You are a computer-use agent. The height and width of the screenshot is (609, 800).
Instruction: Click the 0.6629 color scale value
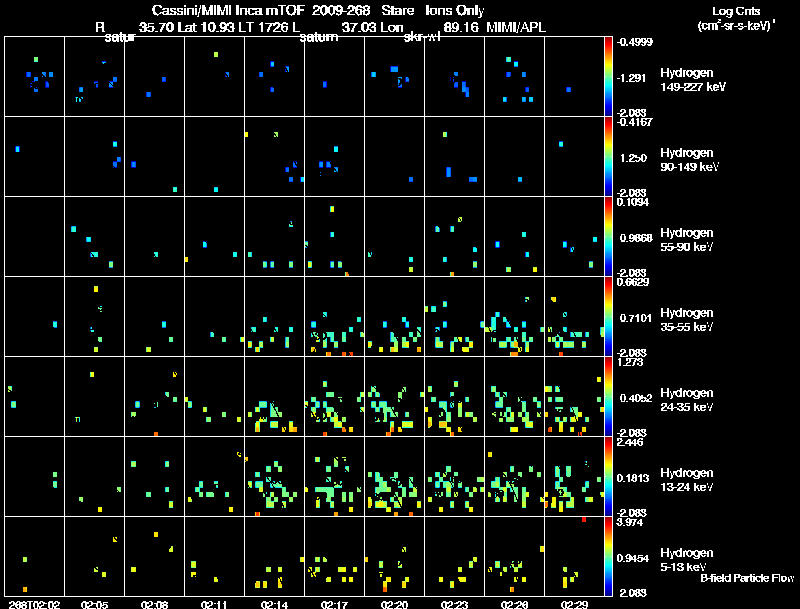pos(633,282)
